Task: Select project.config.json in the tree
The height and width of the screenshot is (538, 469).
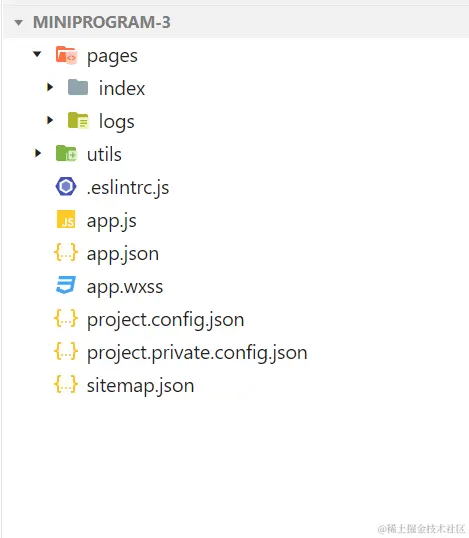Action: tap(165, 320)
